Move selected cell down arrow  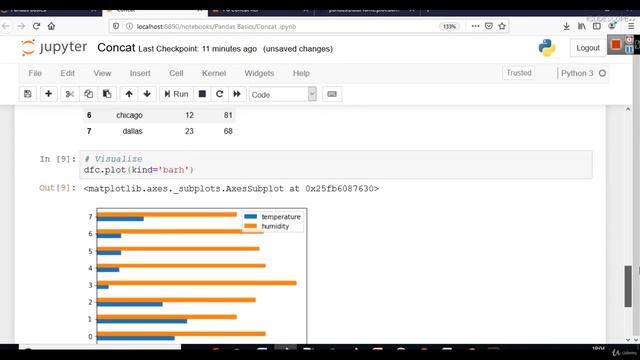coord(147,94)
